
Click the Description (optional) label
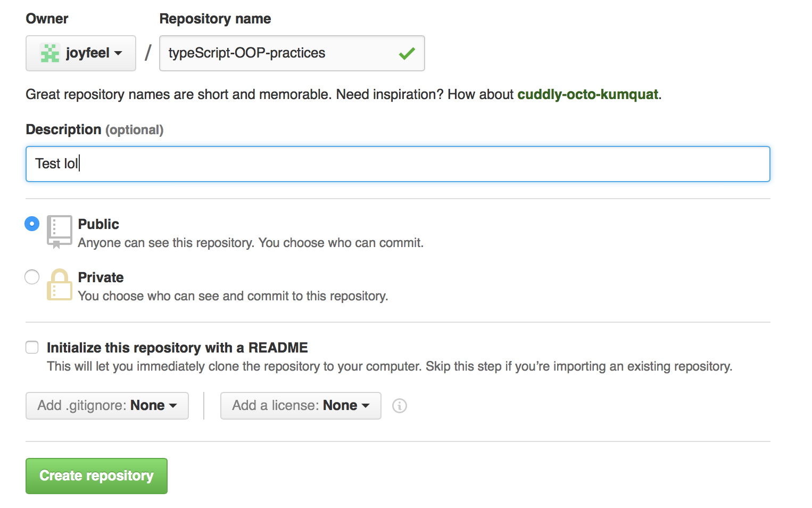(95, 129)
